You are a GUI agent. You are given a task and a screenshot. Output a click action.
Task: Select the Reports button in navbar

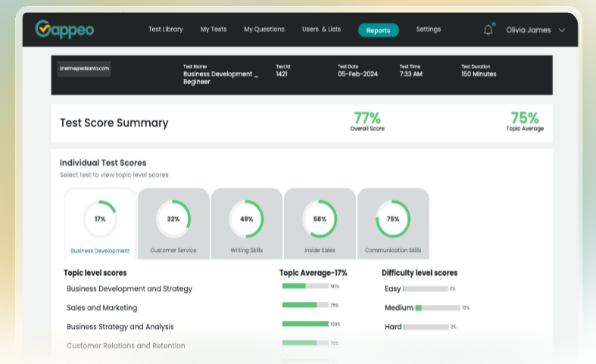click(378, 30)
